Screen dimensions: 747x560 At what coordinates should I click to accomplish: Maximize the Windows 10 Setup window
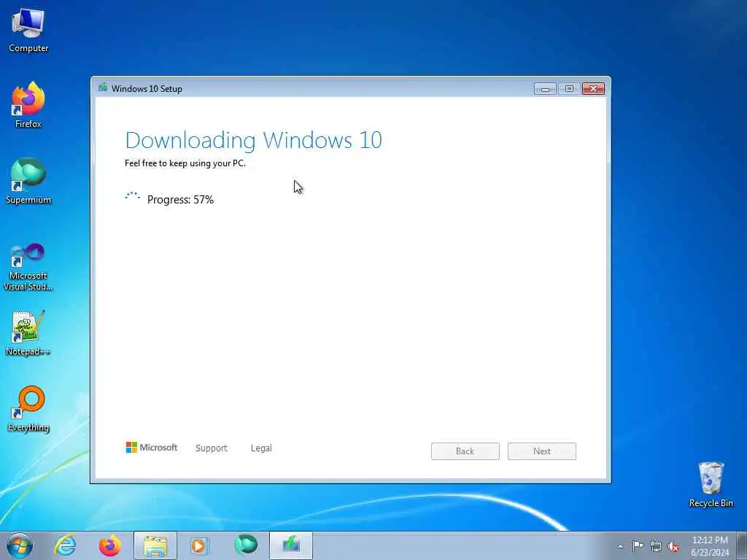[x=569, y=88]
